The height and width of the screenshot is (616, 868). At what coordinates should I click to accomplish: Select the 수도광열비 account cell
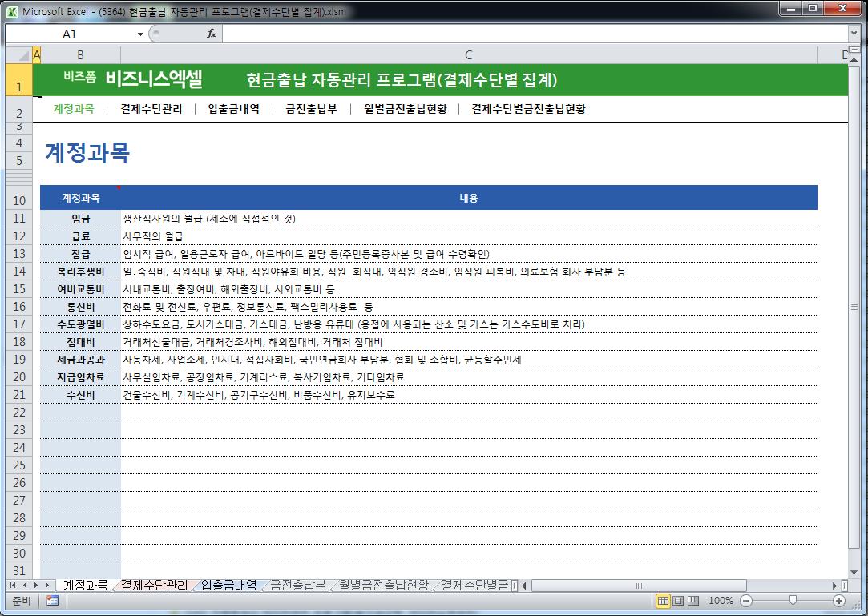[x=81, y=324]
